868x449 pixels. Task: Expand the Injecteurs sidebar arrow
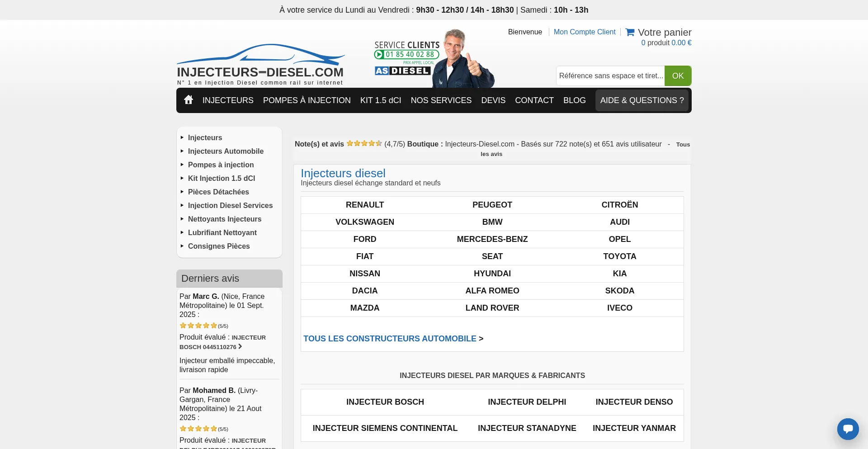click(182, 137)
